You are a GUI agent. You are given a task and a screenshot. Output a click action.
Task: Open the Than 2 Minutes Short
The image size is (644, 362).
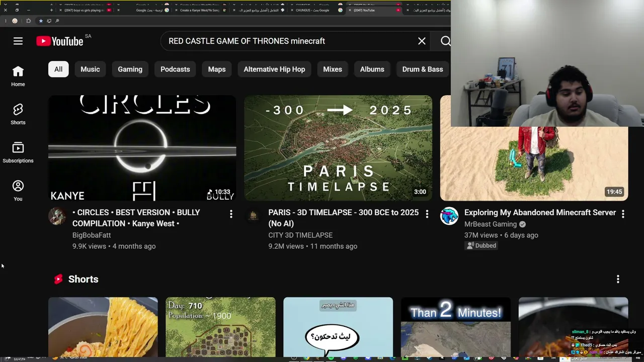pos(456,327)
